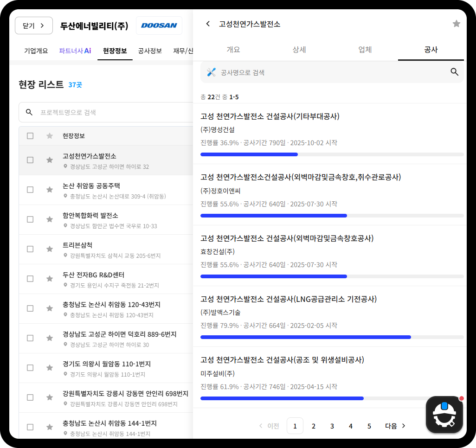Viewport: 476px width, 448px height.
Task: Switch to the 상세 tab
Action: click(299, 50)
